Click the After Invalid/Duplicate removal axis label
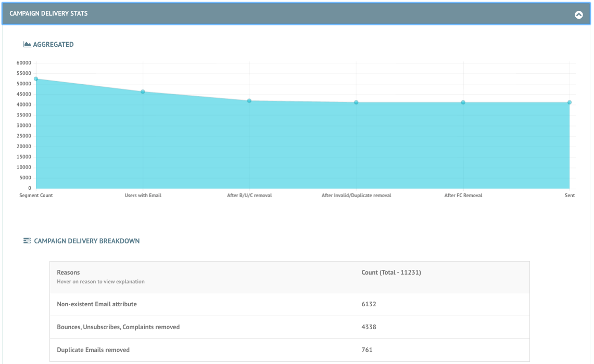The width and height of the screenshot is (594, 364). pos(356,195)
